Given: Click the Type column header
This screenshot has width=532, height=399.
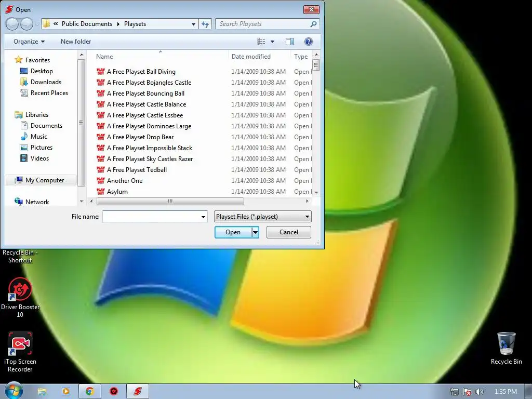Looking at the screenshot, I should [x=301, y=57].
